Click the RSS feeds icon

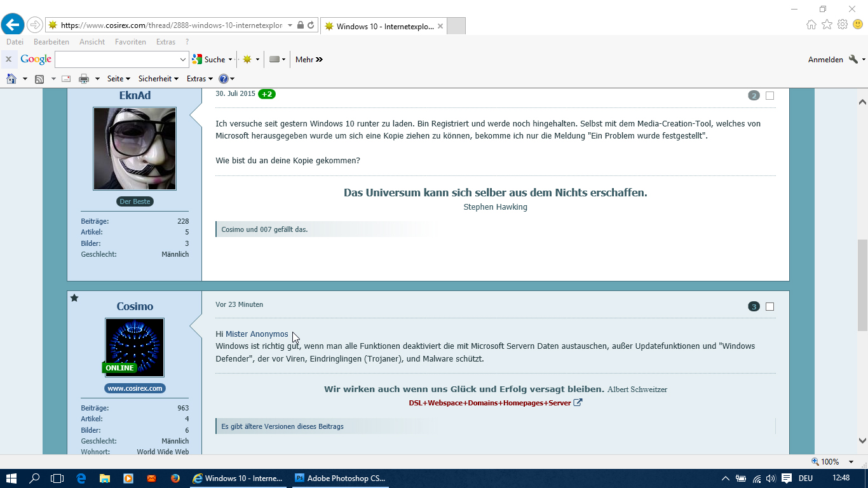(x=39, y=79)
